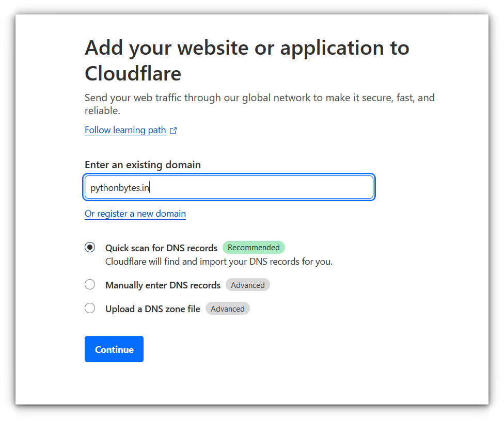Select the Quick scan for DNS records radio
Screen dimensions: 504x421
[90, 247]
